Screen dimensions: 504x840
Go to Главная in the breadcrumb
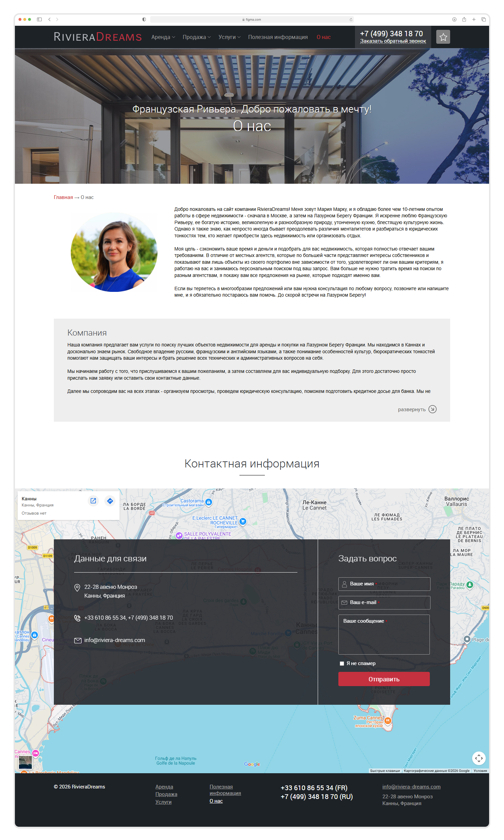pyautogui.click(x=63, y=197)
